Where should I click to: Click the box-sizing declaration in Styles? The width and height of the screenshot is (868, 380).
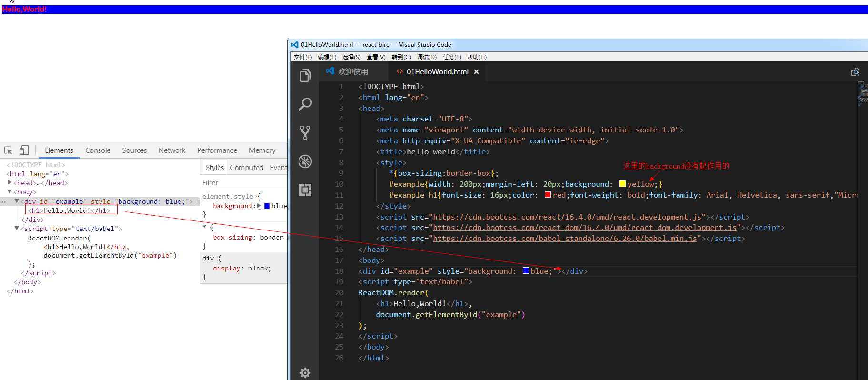point(249,237)
